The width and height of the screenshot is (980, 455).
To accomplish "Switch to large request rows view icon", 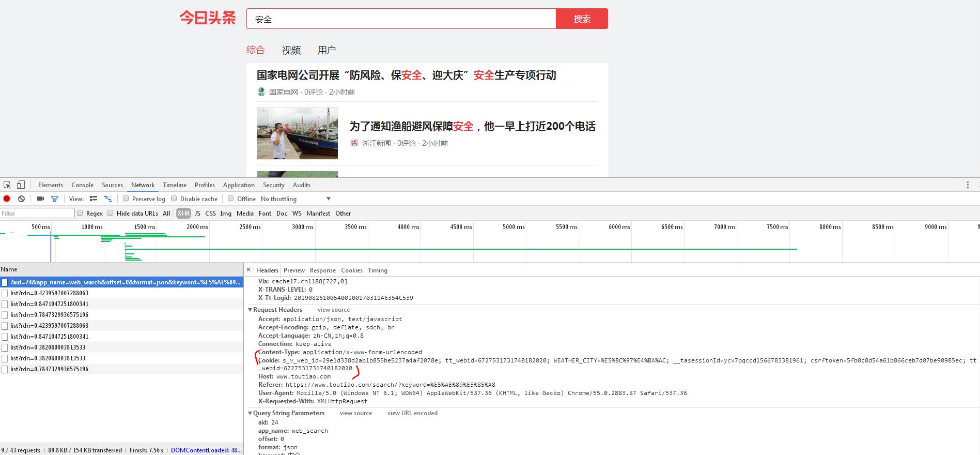I will point(94,199).
